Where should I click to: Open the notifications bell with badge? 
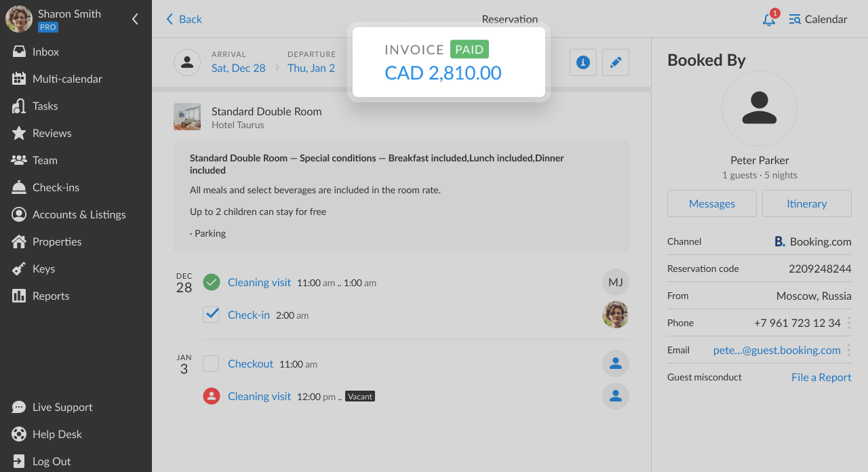click(769, 19)
